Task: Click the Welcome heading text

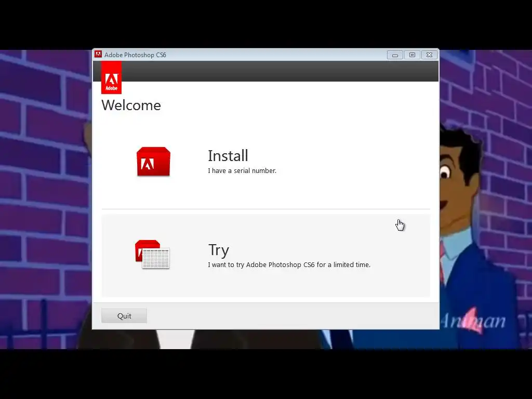Action: pyautogui.click(x=131, y=105)
